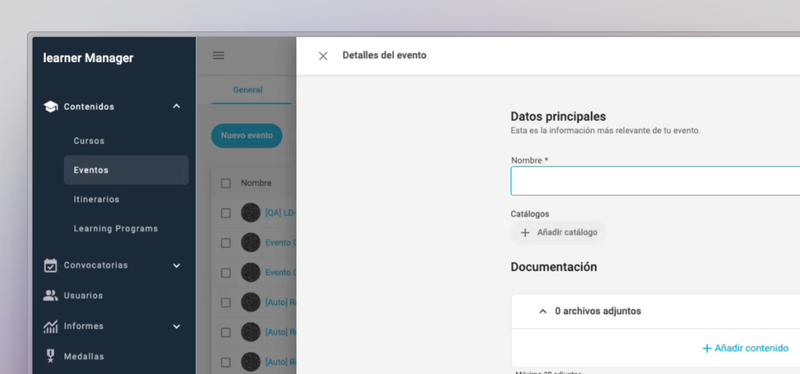Screen dimensions: 800x374
Task: Open Cursos in the sidebar
Action: pos(89,141)
